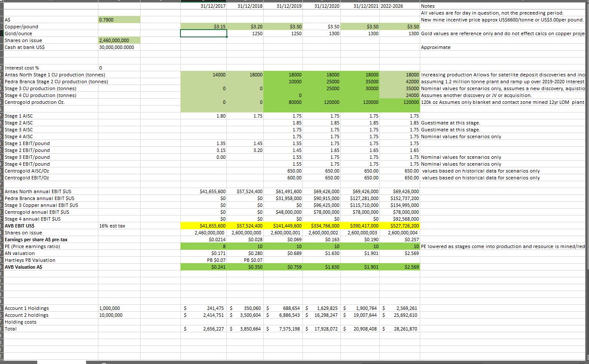Select the A$ exchange rate cell 0.7900
This screenshot has height=364, width=589.
coord(119,19)
